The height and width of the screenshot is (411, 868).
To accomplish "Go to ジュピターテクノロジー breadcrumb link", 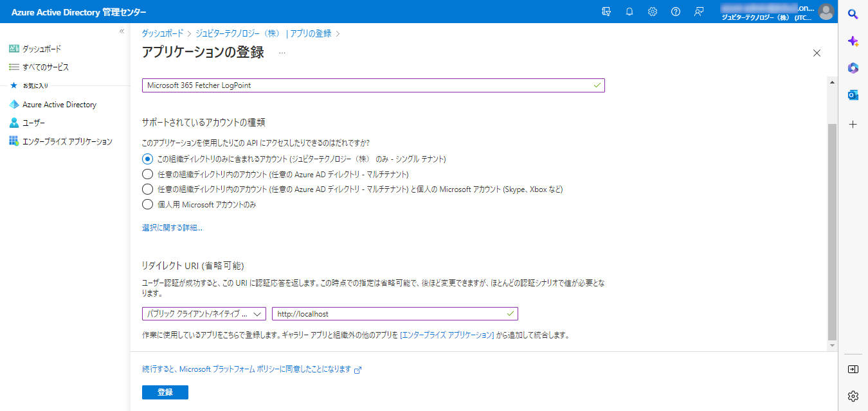I will [237, 33].
